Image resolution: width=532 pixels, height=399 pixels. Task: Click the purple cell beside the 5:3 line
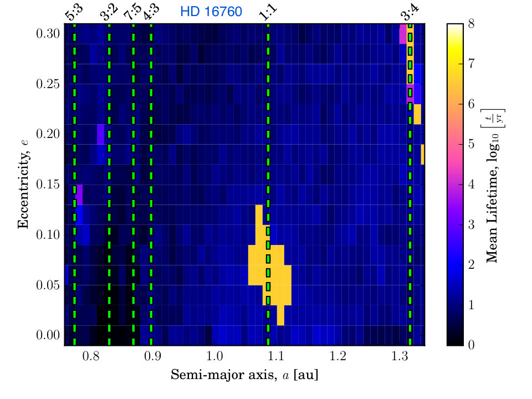pos(79,195)
